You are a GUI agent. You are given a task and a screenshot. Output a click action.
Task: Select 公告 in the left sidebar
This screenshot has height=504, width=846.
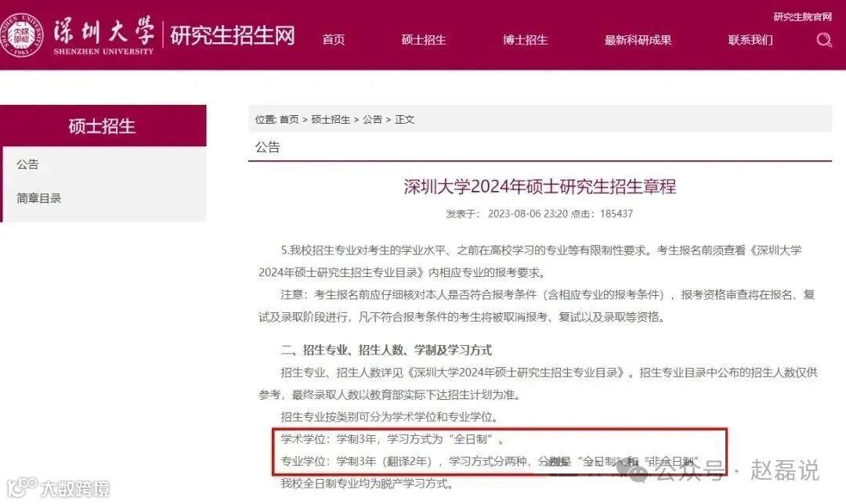pos(27,164)
